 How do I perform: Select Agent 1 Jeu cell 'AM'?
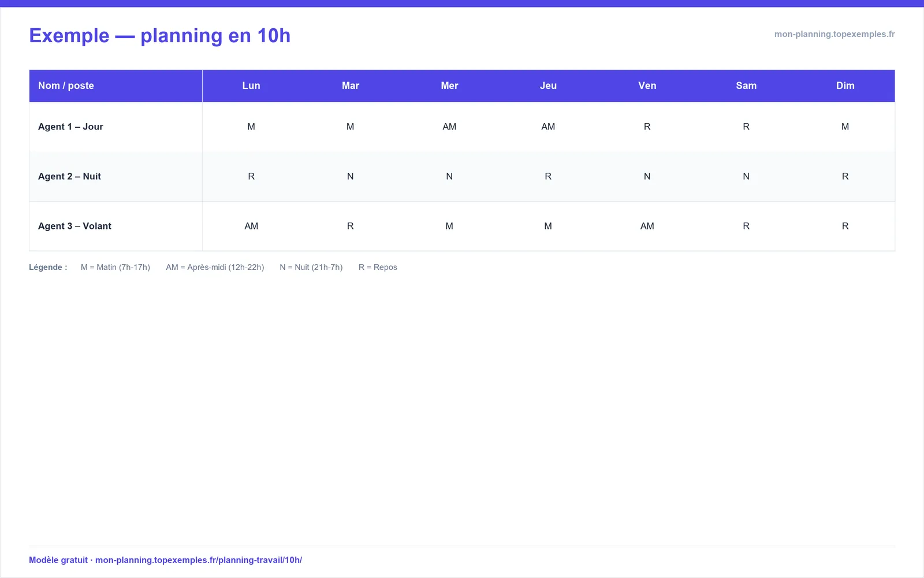(548, 127)
